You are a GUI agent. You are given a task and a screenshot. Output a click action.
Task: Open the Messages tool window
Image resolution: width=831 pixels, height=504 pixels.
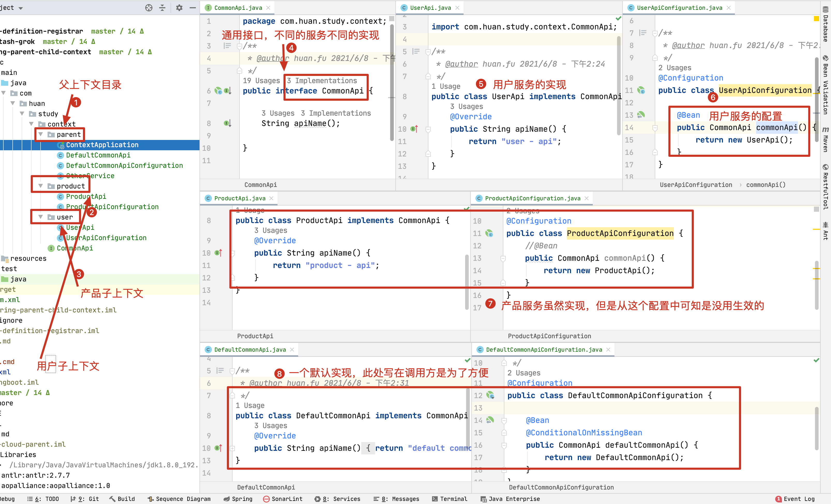pos(396,499)
